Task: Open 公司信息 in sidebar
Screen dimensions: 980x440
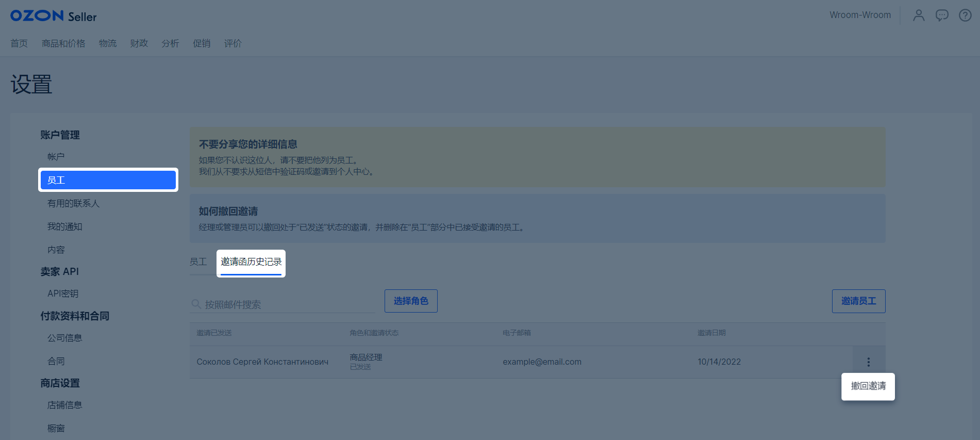Action: (x=65, y=338)
